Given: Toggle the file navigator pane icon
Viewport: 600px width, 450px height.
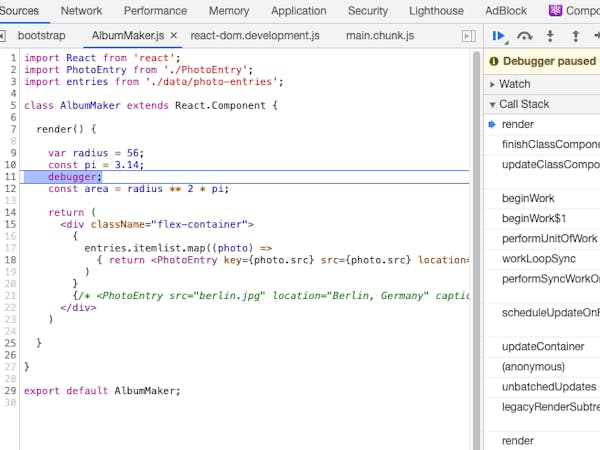Looking at the screenshot, I should coord(2,36).
